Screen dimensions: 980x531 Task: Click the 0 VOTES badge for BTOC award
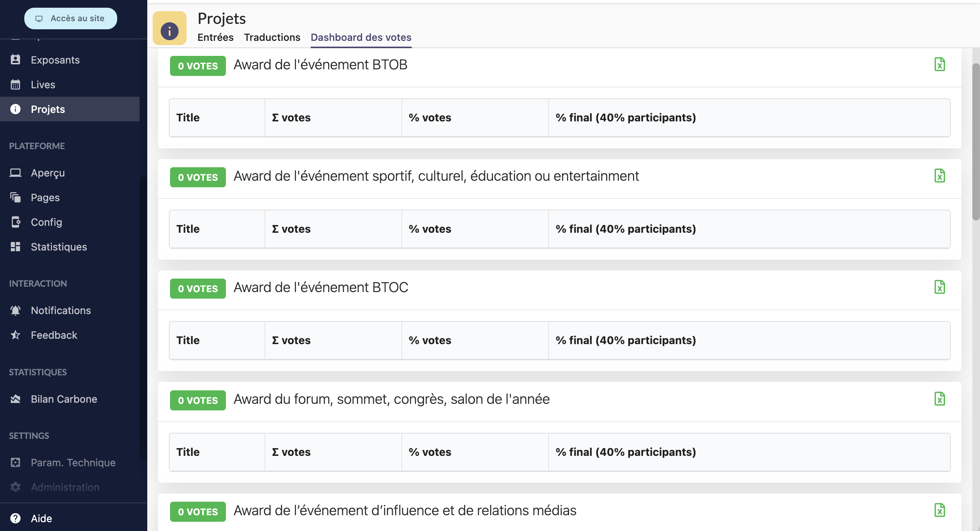click(198, 289)
